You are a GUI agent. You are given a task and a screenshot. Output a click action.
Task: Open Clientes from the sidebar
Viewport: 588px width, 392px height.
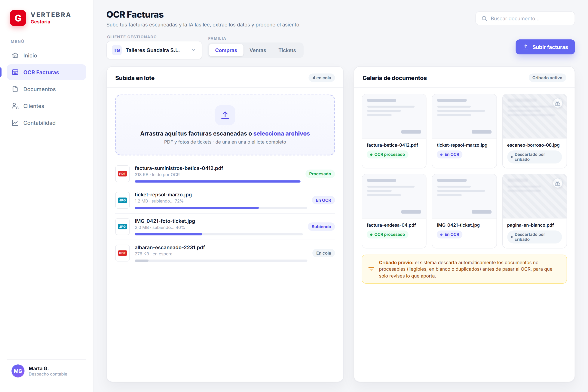47,106
